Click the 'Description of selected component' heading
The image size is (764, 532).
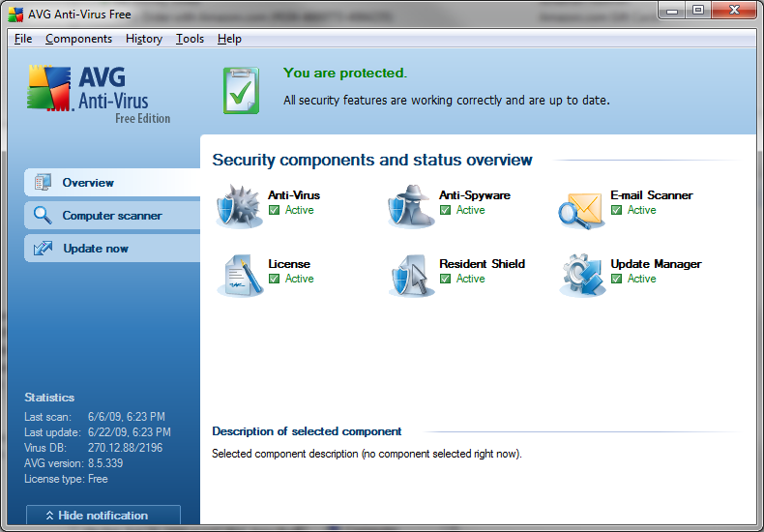(x=307, y=431)
